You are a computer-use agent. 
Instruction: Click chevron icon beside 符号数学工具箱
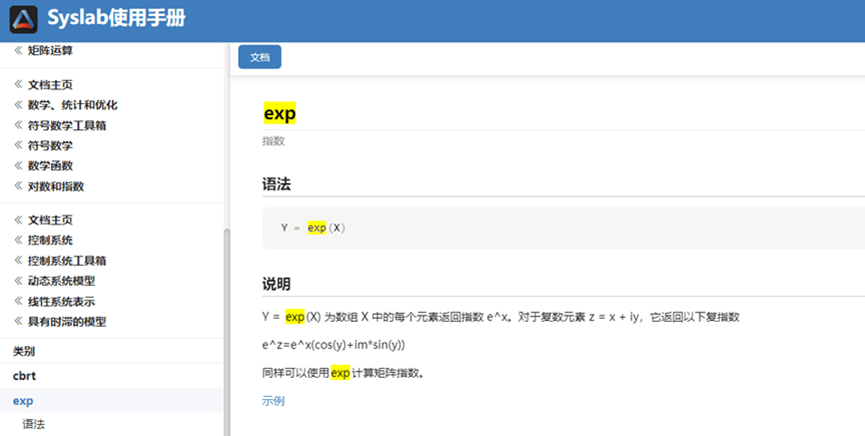18,125
